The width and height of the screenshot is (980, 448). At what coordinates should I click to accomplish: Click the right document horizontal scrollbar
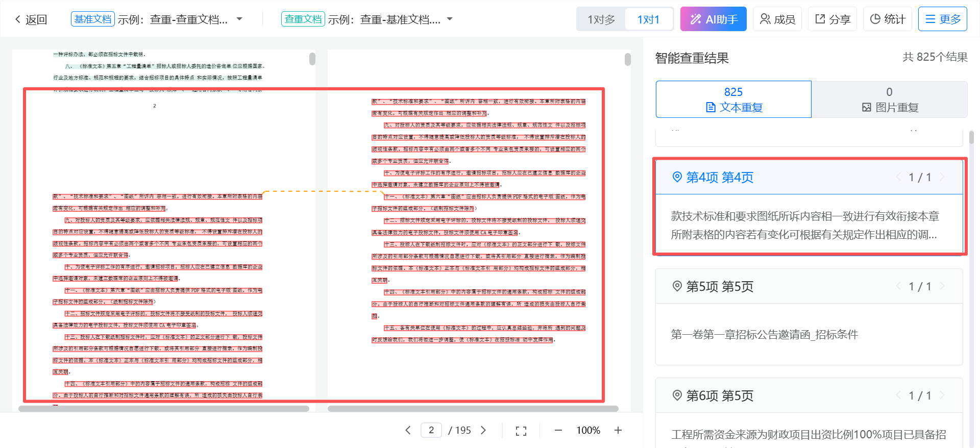click(473, 409)
